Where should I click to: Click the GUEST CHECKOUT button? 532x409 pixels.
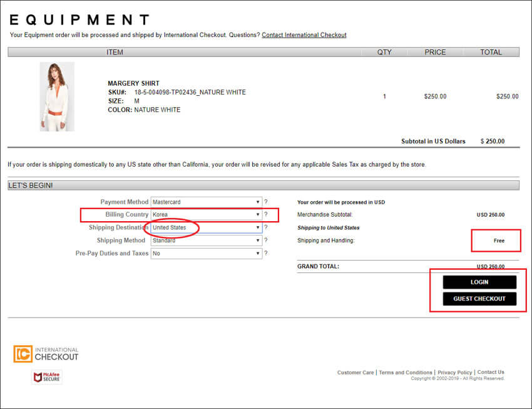[x=479, y=299]
